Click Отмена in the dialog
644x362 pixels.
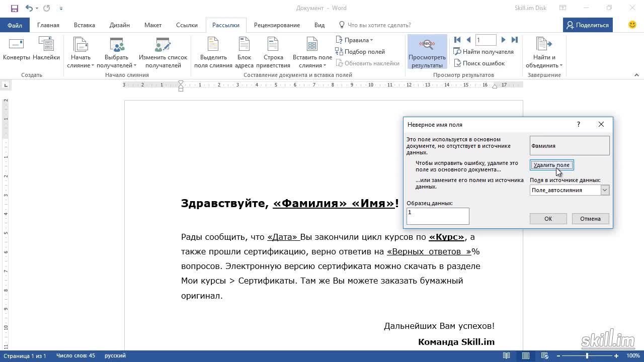(590, 219)
